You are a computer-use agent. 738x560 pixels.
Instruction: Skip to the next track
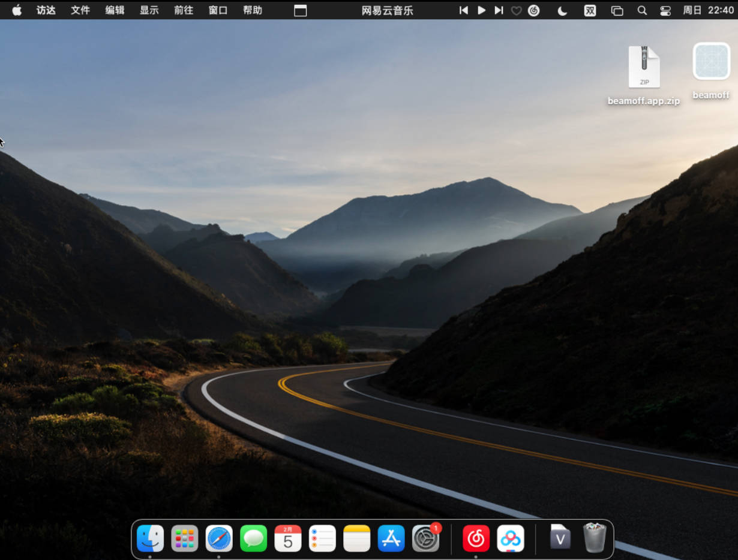click(x=499, y=10)
